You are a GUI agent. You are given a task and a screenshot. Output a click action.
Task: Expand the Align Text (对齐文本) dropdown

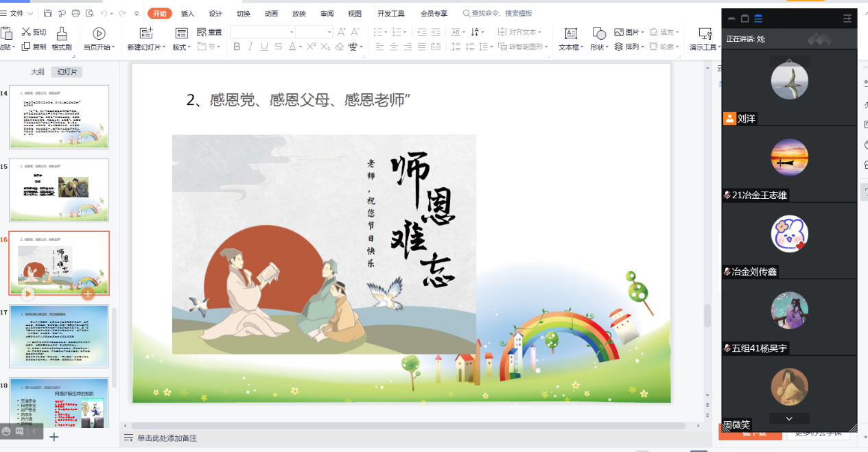(519, 32)
